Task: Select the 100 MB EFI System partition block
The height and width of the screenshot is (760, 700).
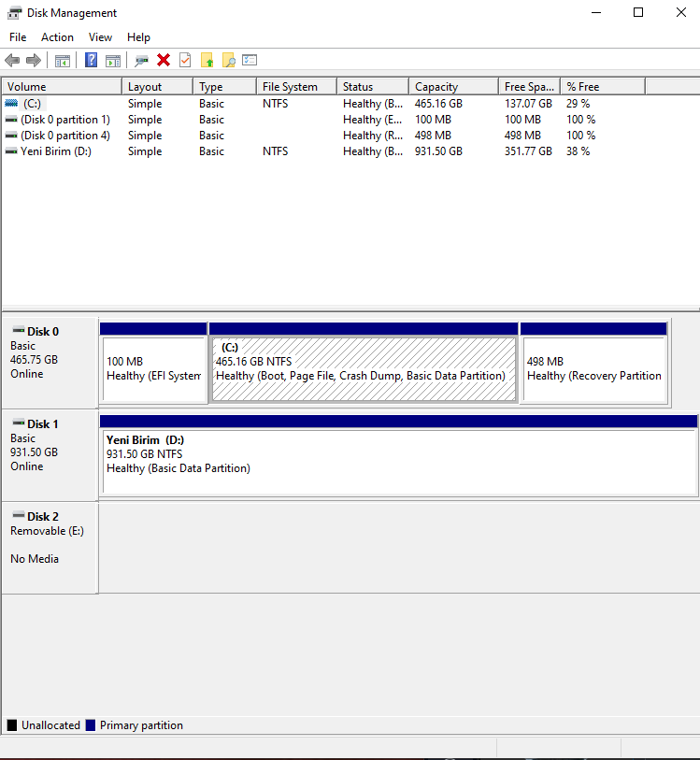Action: click(153, 363)
